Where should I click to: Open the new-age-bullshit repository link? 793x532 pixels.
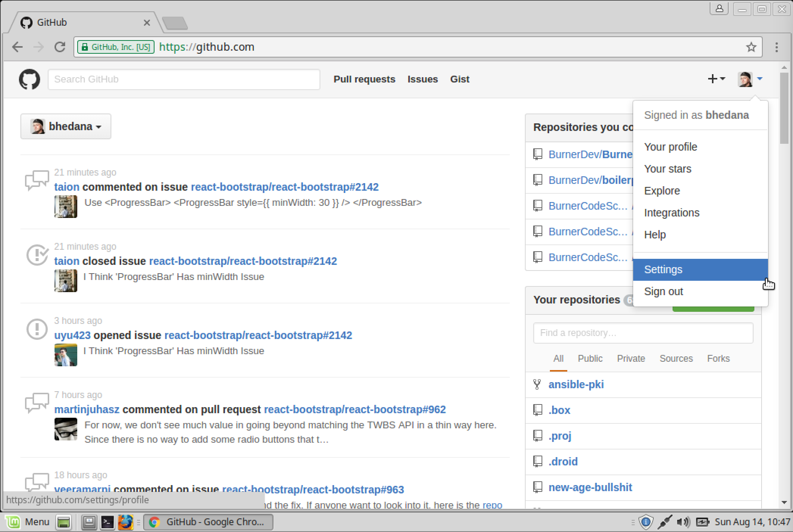point(590,487)
